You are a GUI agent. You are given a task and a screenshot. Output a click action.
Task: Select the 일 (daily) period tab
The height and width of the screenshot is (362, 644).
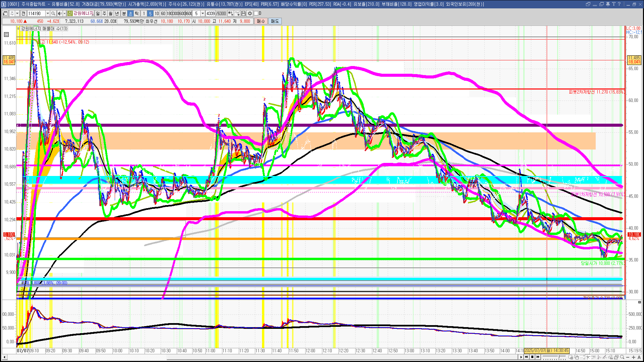coord(98,13)
